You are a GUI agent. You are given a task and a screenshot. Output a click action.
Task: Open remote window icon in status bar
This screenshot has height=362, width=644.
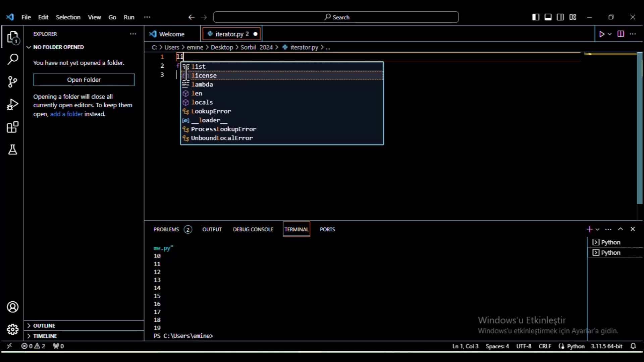pos(9,346)
